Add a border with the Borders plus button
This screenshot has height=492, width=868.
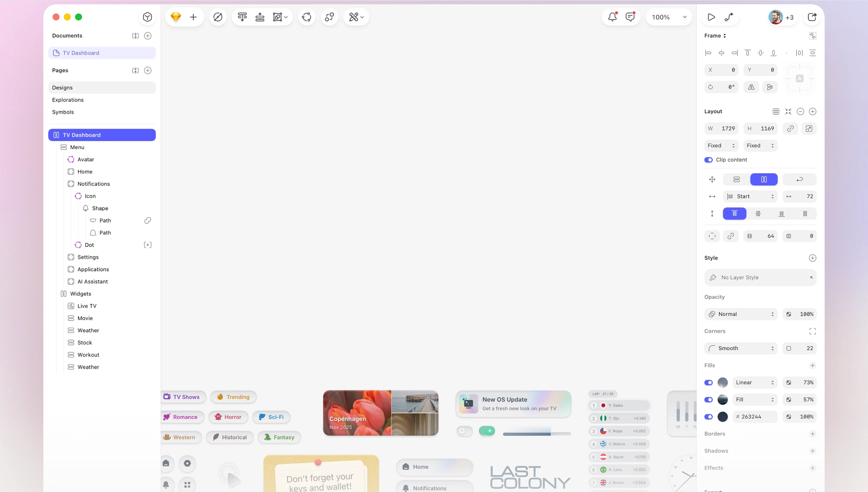click(x=812, y=434)
